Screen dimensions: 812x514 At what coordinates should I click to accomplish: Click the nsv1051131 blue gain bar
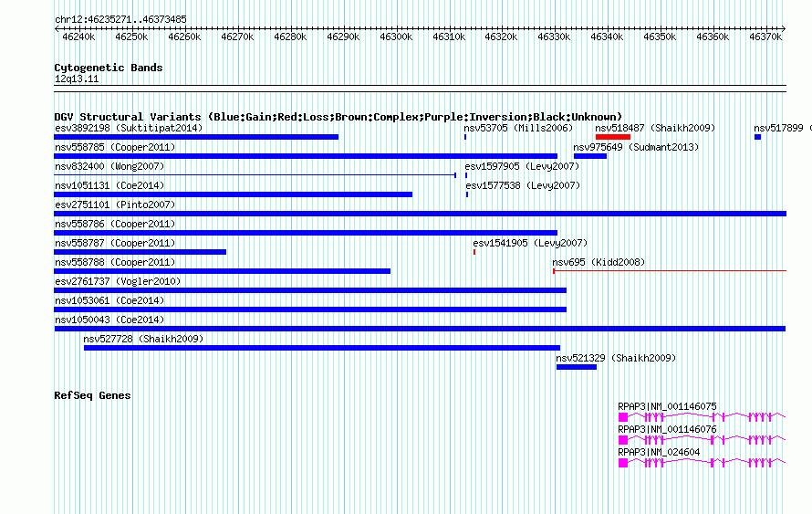tap(233, 194)
